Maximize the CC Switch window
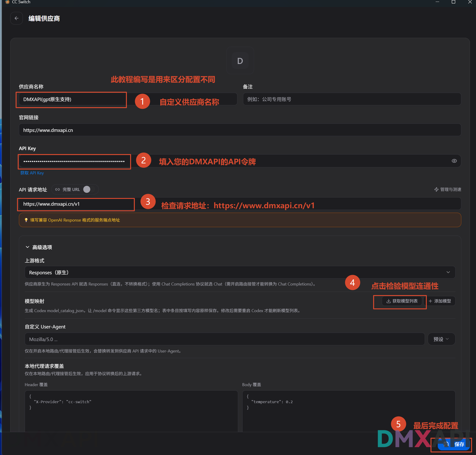This screenshot has width=476, height=455. (453, 2)
